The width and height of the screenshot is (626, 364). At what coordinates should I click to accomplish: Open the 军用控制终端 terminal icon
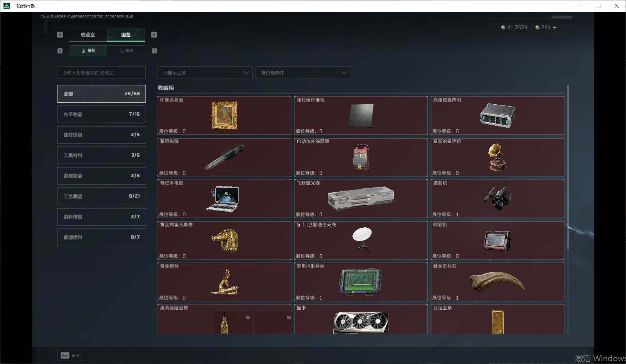click(x=360, y=282)
